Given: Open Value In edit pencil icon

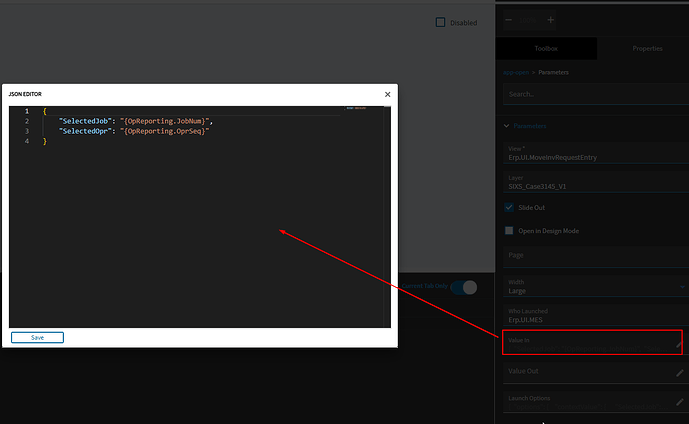Looking at the screenshot, I should (679, 344).
